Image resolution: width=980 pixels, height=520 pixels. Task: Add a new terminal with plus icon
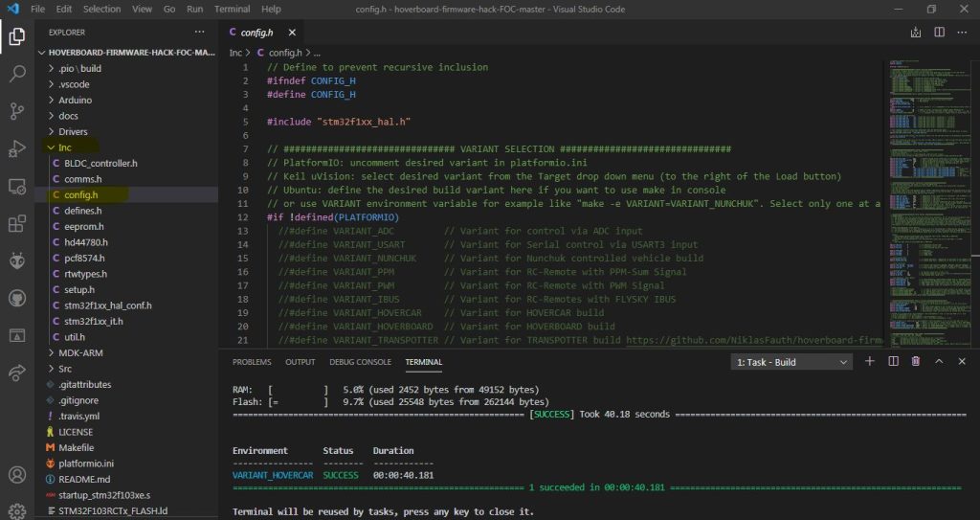pyautogui.click(x=870, y=361)
